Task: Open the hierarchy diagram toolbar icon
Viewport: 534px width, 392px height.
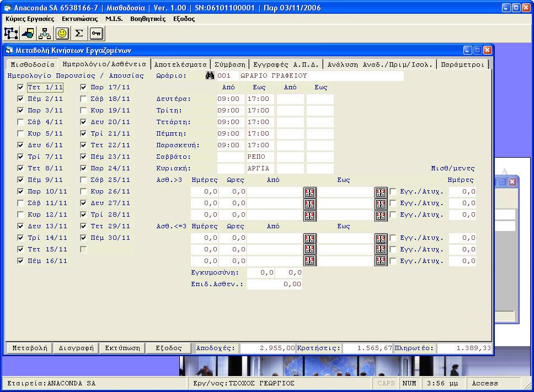Action: click(45, 33)
